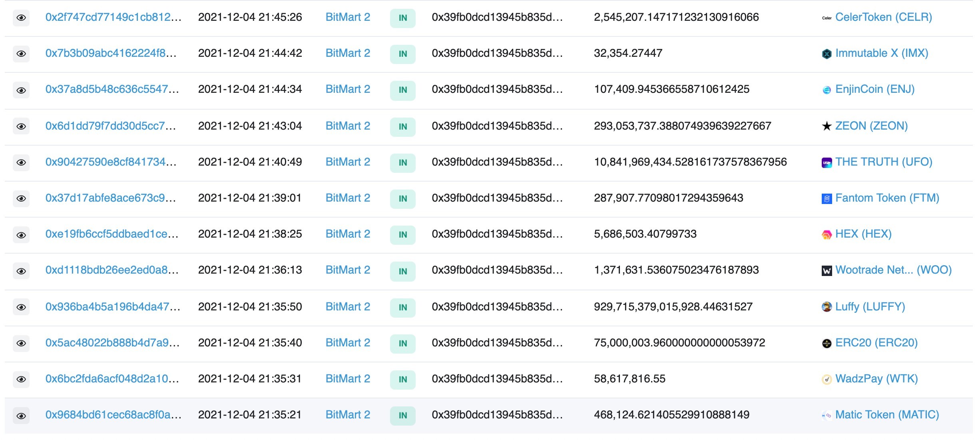Open the Wootrade Net... (WOO) link
Image resolution: width=980 pixels, height=440 pixels.
(894, 270)
